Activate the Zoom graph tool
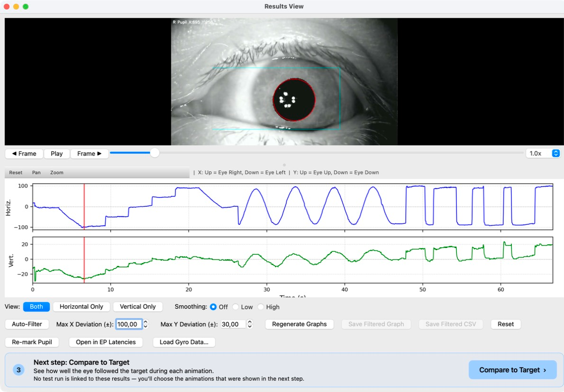The height and width of the screenshot is (392, 564). coord(57,172)
